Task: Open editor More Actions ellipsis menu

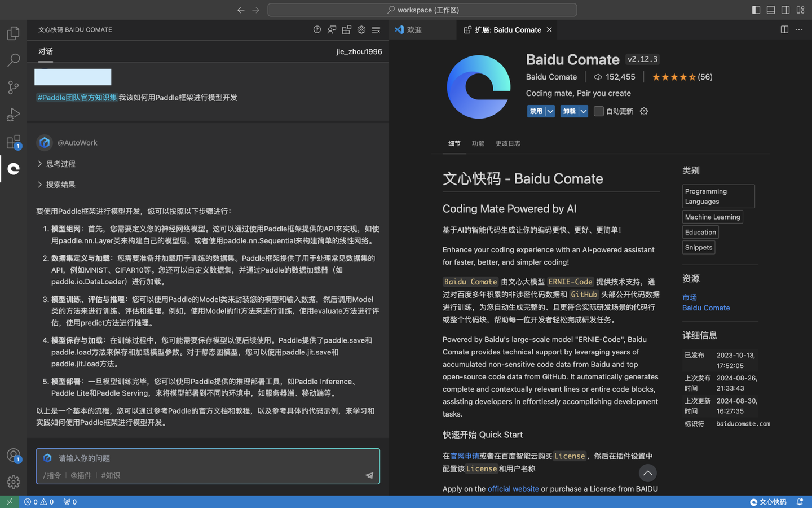Action: 799,29
